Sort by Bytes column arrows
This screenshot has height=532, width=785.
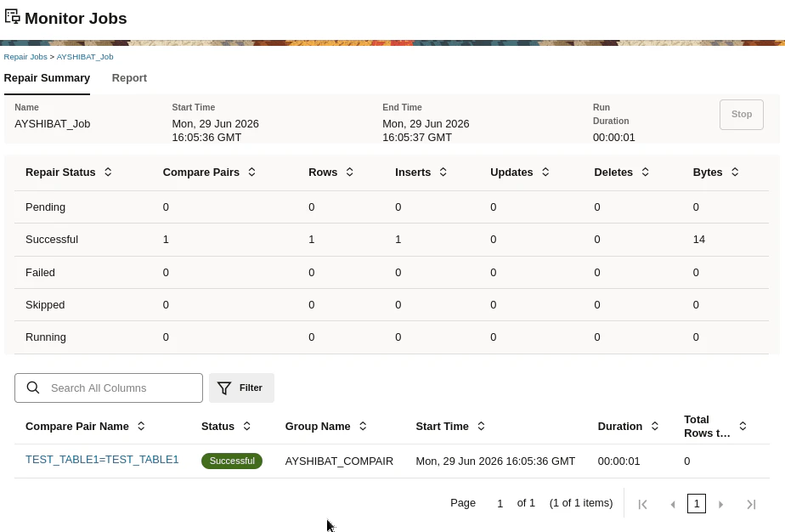(x=734, y=173)
